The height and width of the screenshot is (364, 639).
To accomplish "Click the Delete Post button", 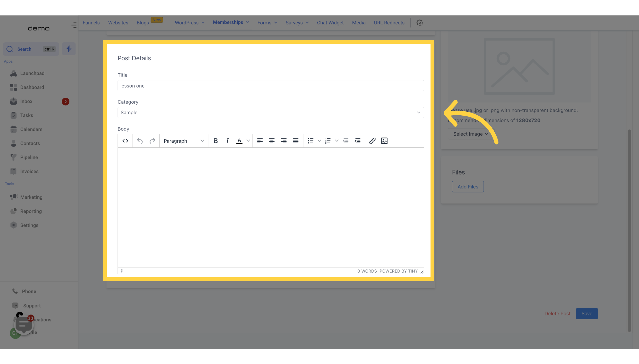I will [557, 314].
